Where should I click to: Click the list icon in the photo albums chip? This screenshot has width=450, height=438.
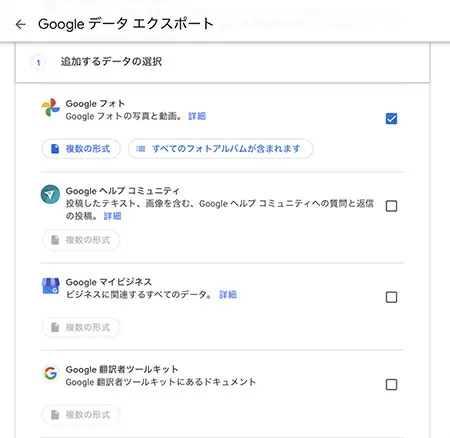(141, 149)
